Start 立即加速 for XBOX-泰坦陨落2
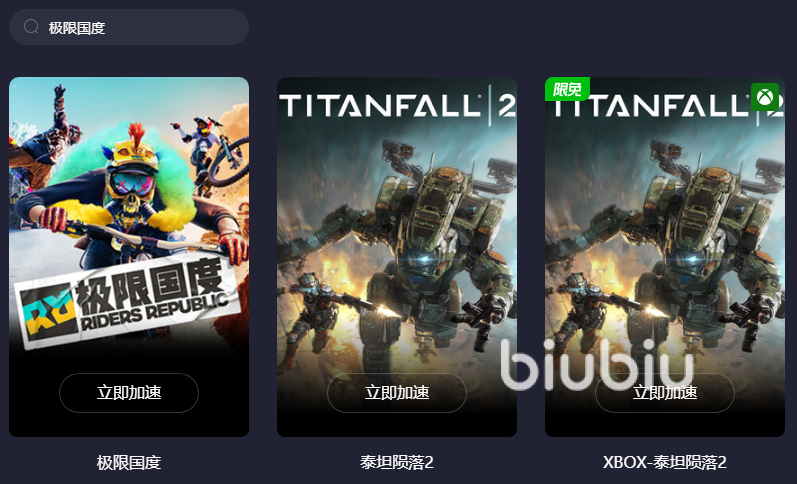Viewport: 797px width, 484px height. (664, 392)
